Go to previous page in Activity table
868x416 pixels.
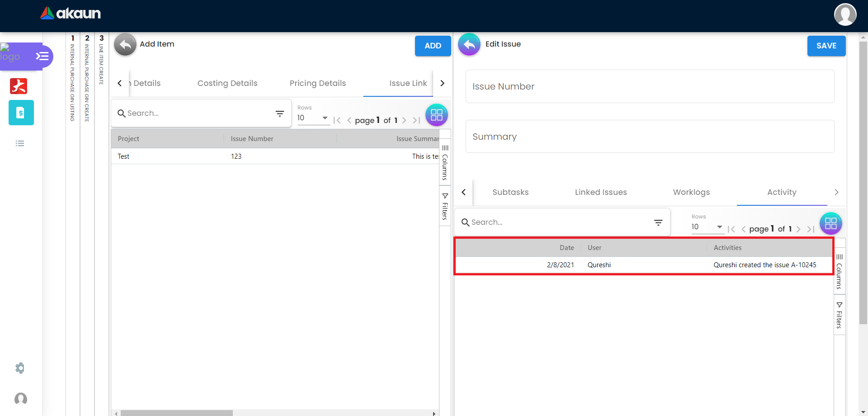click(x=744, y=229)
